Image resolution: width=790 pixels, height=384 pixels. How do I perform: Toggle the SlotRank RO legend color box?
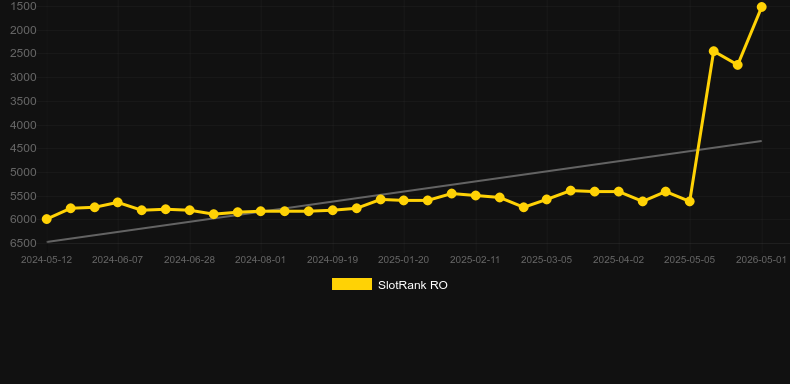352,284
